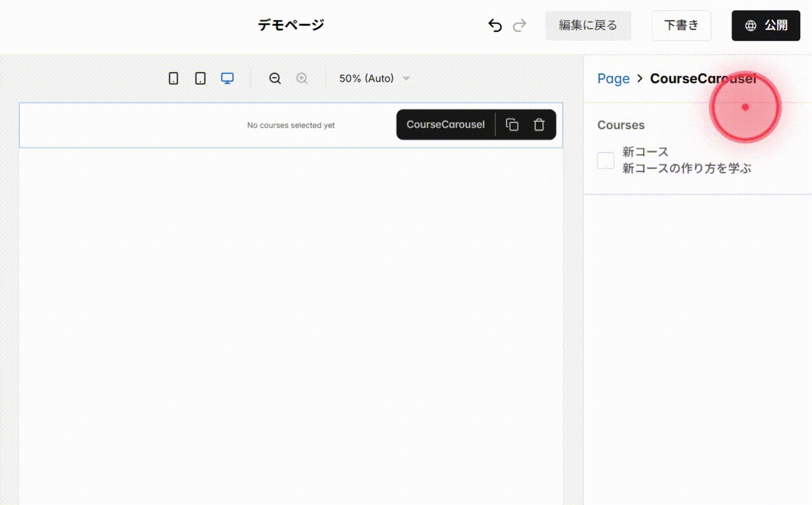Click the デモページ page title

(x=290, y=25)
